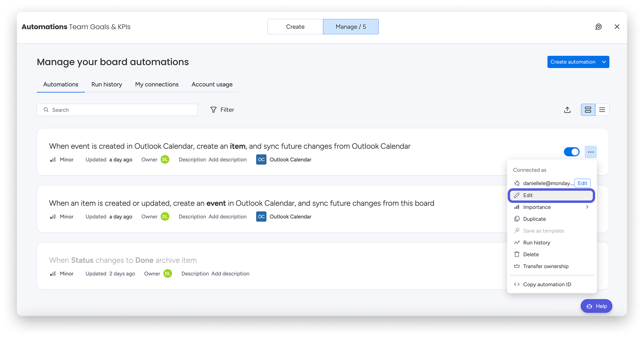This screenshot has width=644, height=338.
Task: Add description to the first automation
Action: point(228,160)
